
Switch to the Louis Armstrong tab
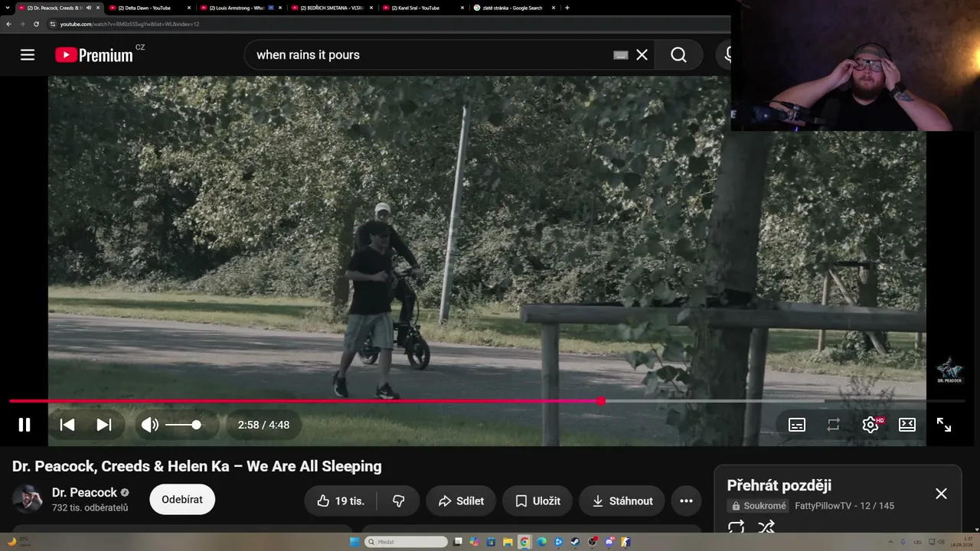pyautogui.click(x=240, y=8)
